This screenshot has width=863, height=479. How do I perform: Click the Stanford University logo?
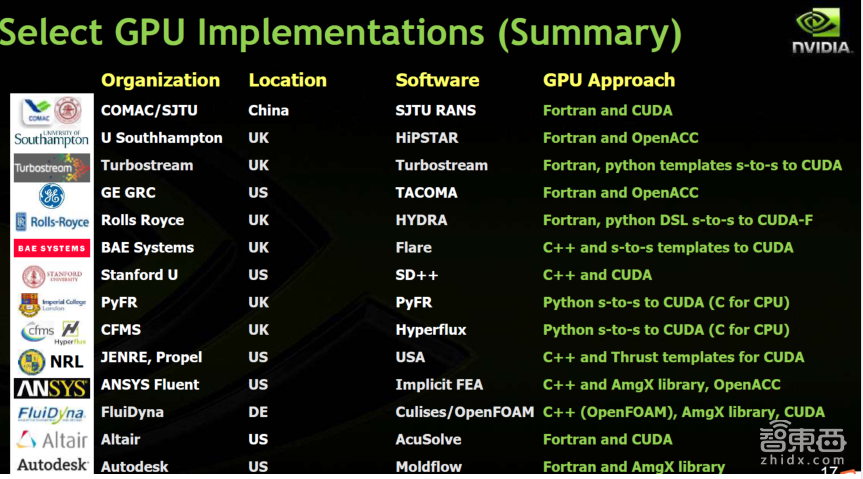(51, 276)
